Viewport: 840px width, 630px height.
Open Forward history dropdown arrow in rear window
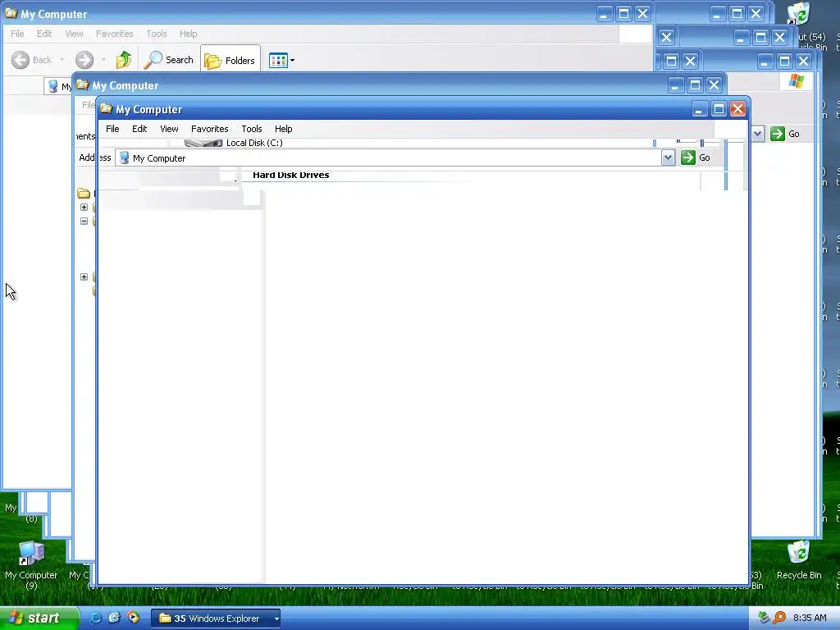click(103, 60)
